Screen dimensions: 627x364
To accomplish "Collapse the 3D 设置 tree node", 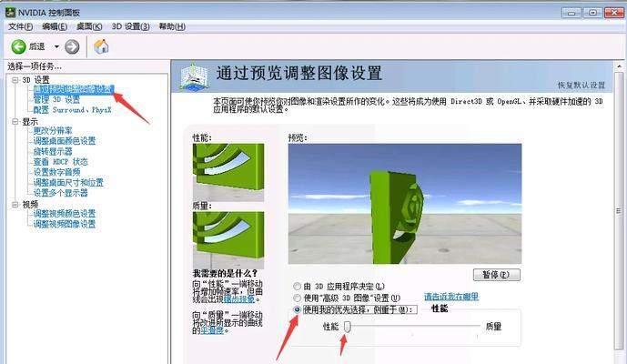I will [x=15, y=80].
